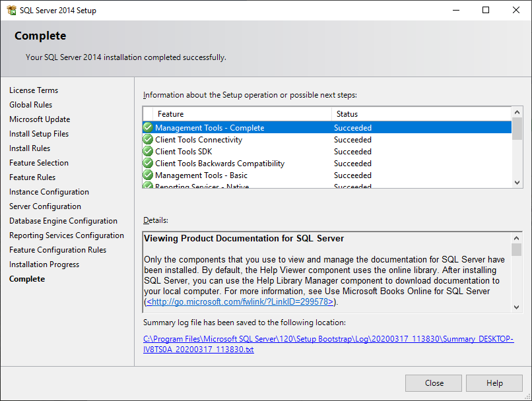Open the go.microsoft.com fwlink documentation link
The height and width of the screenshot is (401, 532).
(x=240, y=301)
